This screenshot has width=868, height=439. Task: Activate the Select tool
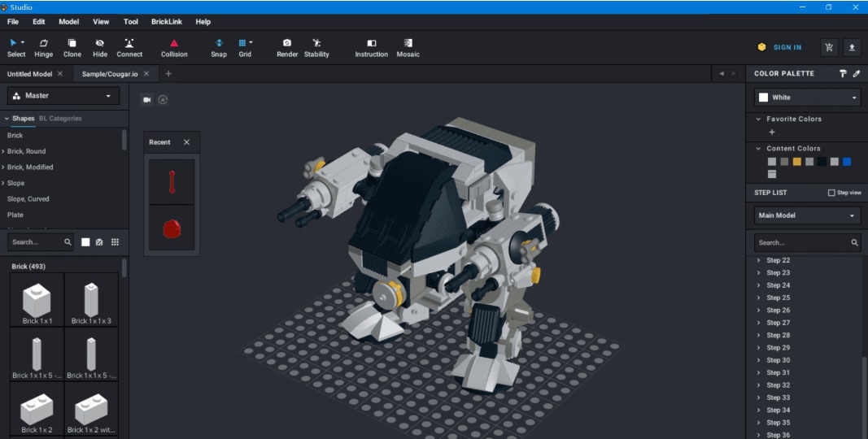(x=16, y=48)
